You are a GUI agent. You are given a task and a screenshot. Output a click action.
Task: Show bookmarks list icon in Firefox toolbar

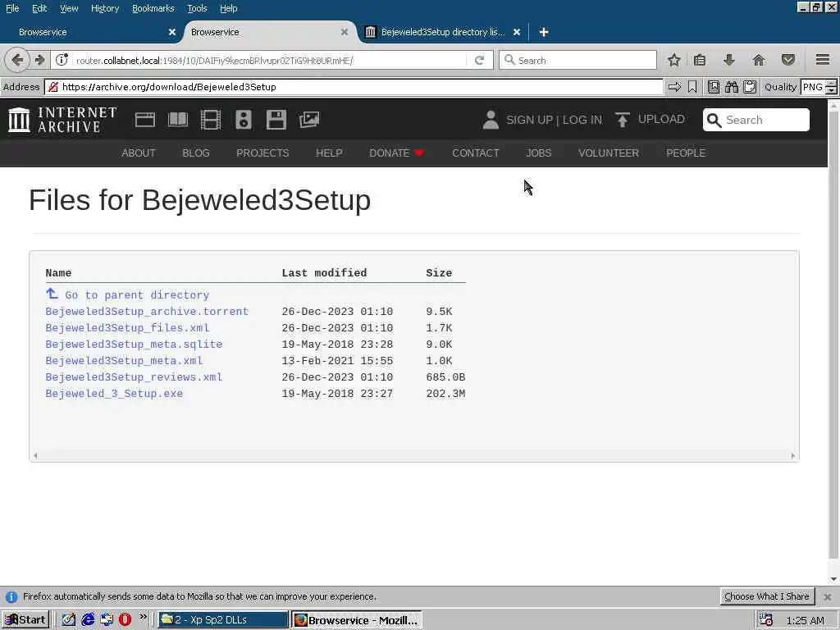(700, 60)
